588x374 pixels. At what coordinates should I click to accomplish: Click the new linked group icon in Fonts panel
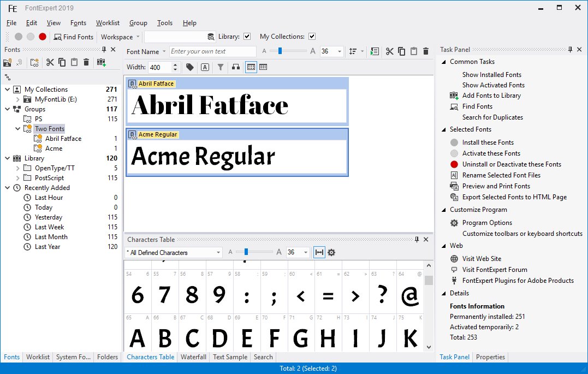(x=34, y=62)
